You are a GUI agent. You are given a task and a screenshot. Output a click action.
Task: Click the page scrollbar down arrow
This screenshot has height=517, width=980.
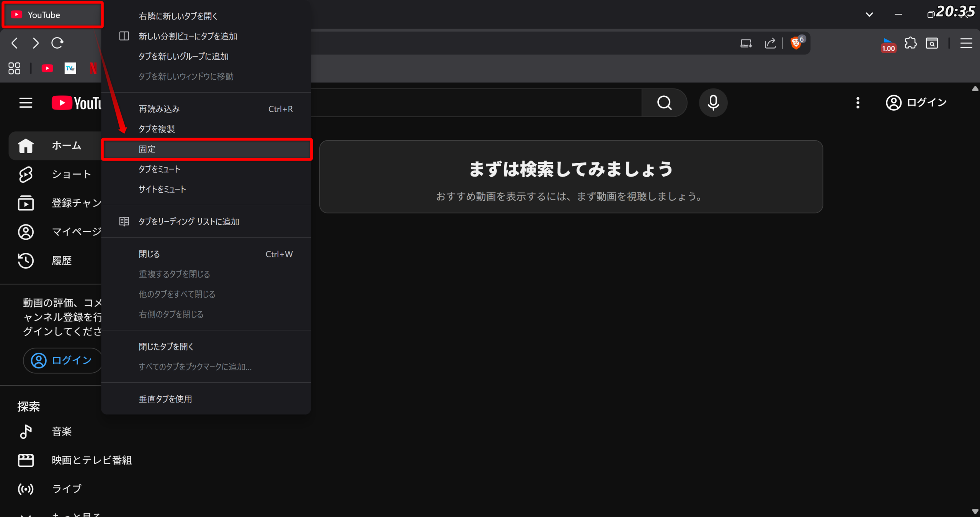coord(975,512)
